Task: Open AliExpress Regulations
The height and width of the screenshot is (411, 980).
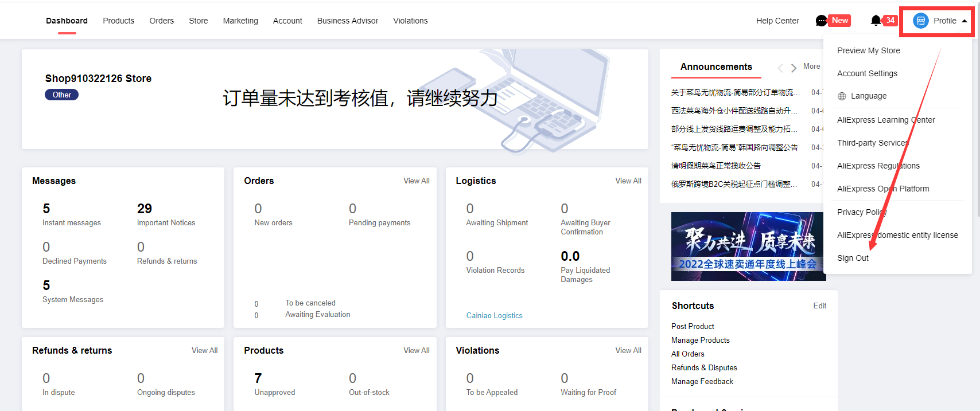Action: (x=878, y=166)
